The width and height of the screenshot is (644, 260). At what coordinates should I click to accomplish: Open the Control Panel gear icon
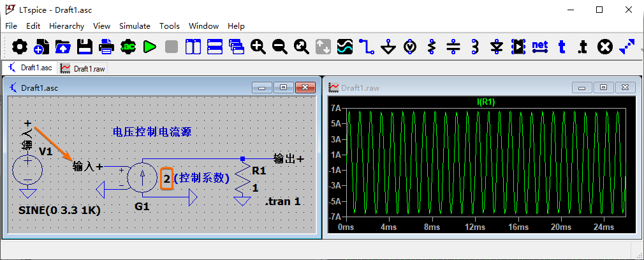click(x=20, y=47)
